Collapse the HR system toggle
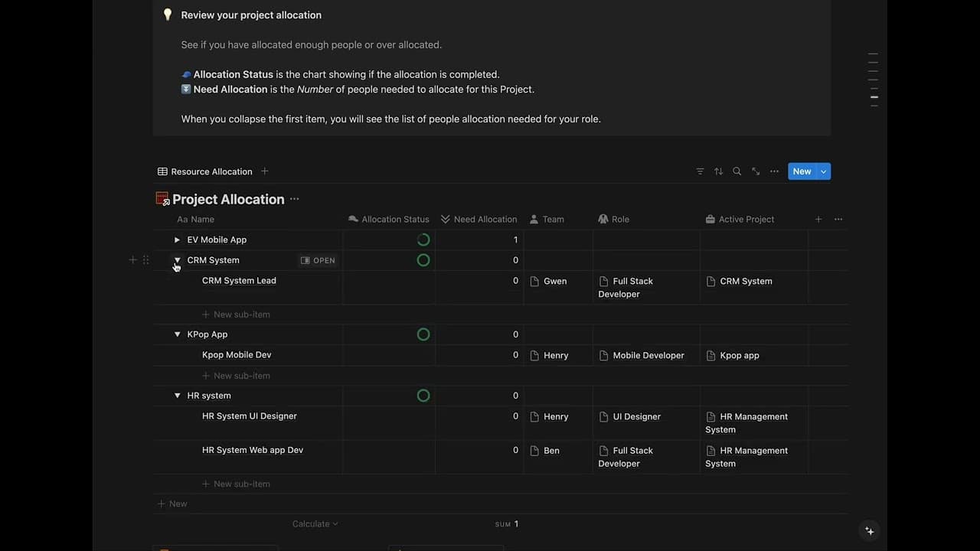The image size is (980, 551). pyautogui.click(x=177, y=396)
